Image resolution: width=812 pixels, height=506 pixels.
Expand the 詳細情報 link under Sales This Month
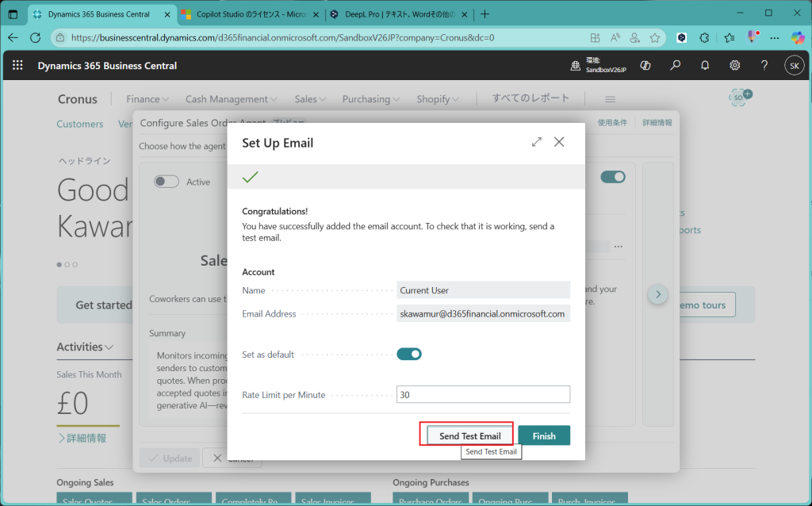tap(82, 438)
